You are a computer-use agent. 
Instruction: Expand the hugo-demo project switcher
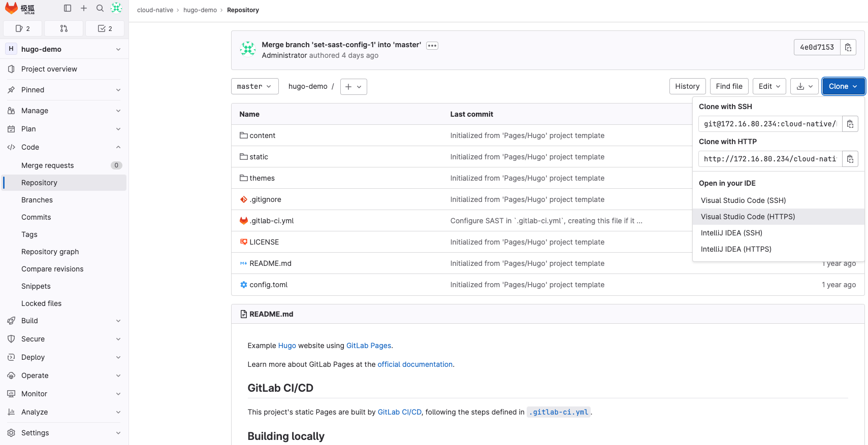point(64,49)
